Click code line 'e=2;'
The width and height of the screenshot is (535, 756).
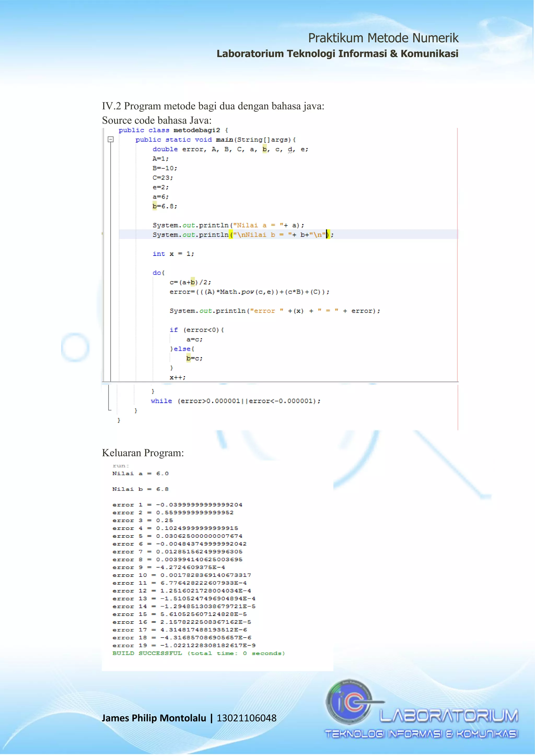160,187
